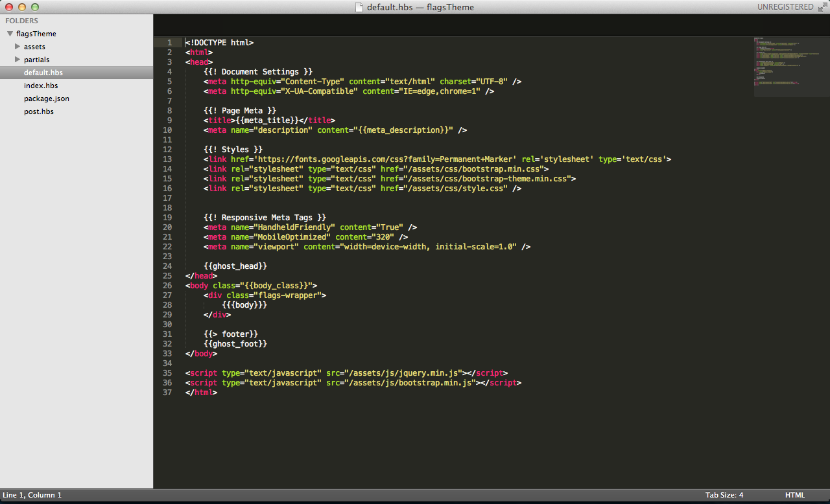The image size is (830, 504).
Task: Click /assets/css/style.css href path
Action: (x=455, y=189)
